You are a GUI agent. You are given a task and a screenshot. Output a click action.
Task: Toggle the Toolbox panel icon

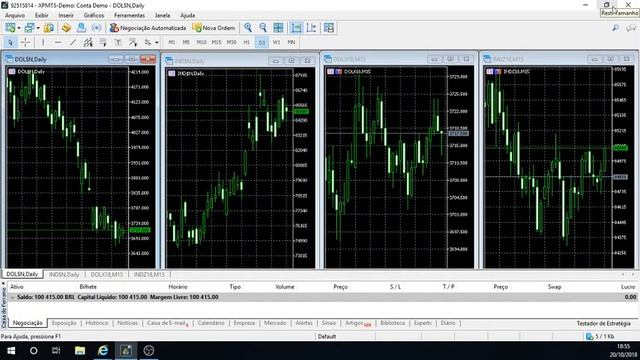click(81, 28)
